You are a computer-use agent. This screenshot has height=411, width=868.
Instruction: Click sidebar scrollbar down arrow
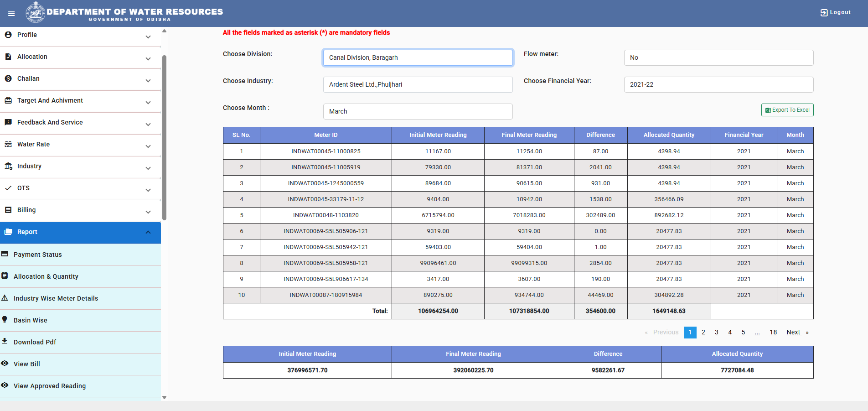pyautogui.click(x=165, y=397)
